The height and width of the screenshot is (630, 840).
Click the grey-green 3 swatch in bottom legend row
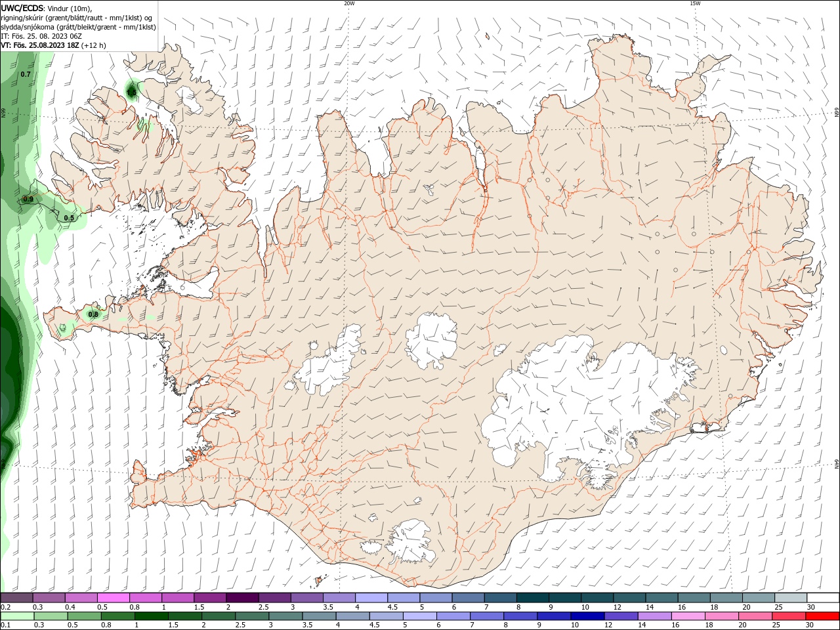click(285, 616)
